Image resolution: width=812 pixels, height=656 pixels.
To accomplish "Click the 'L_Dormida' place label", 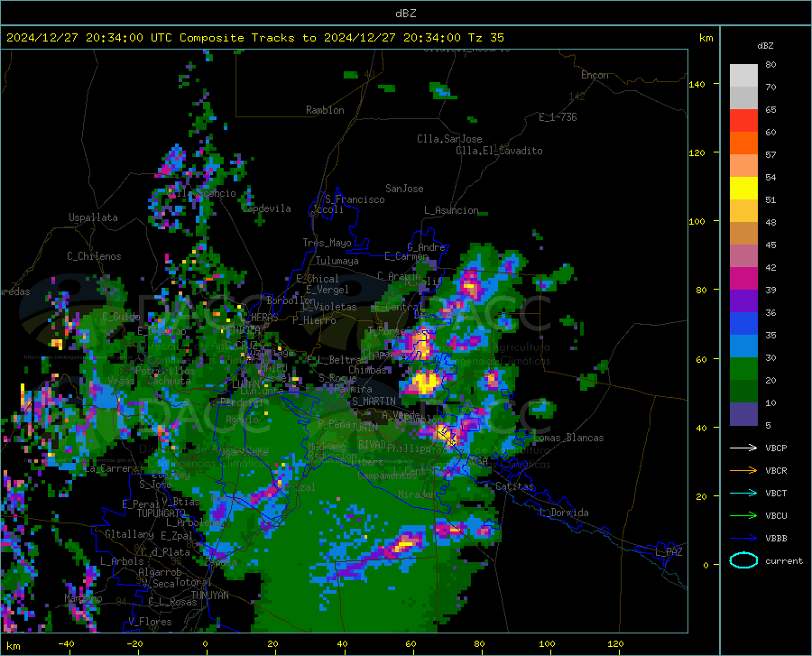I will [x=563, y=513].
